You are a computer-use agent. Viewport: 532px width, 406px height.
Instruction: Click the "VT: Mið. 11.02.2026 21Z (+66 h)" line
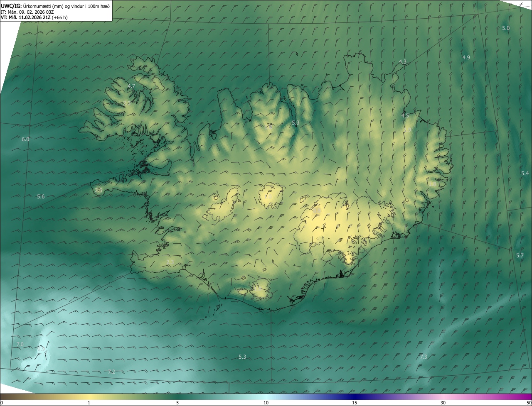[34, 17]
